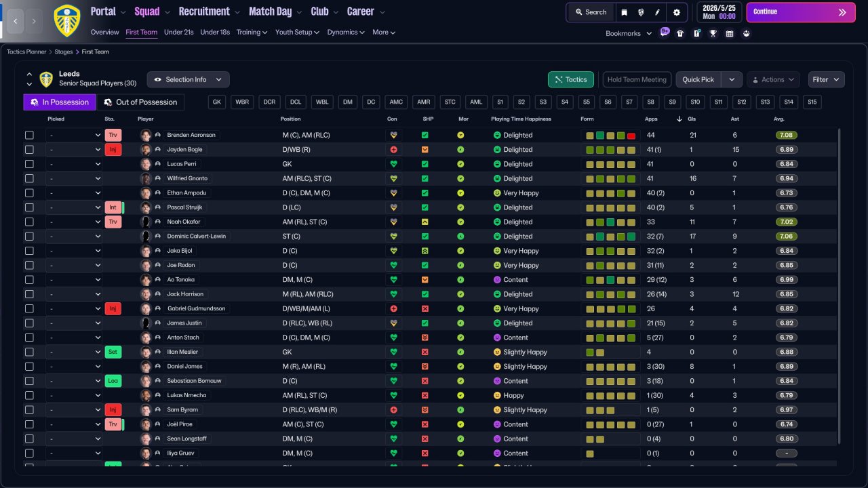Select the checkbox next to Lucas Perri
868x488 pixels.
(29, 164)
